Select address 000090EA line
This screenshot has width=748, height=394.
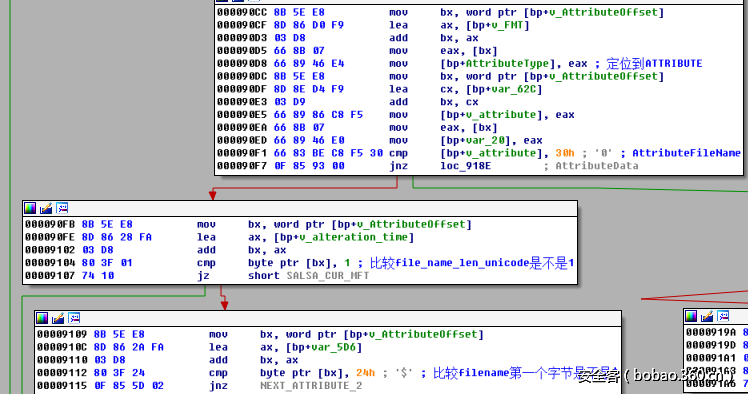(x=242, y=128)
